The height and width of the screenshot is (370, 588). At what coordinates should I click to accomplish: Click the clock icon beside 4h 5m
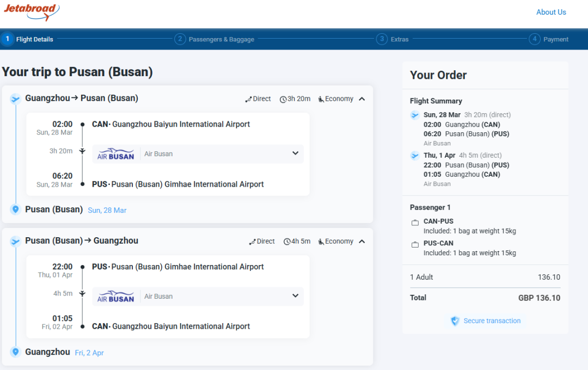pos(287,242)
